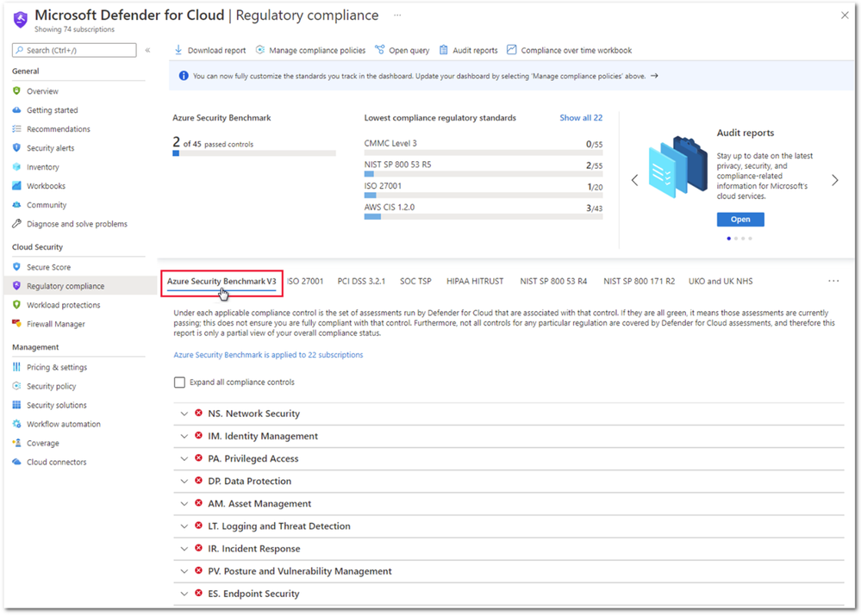
Task: Collapse the sidebar with double chevron
Action: point(147,50)
